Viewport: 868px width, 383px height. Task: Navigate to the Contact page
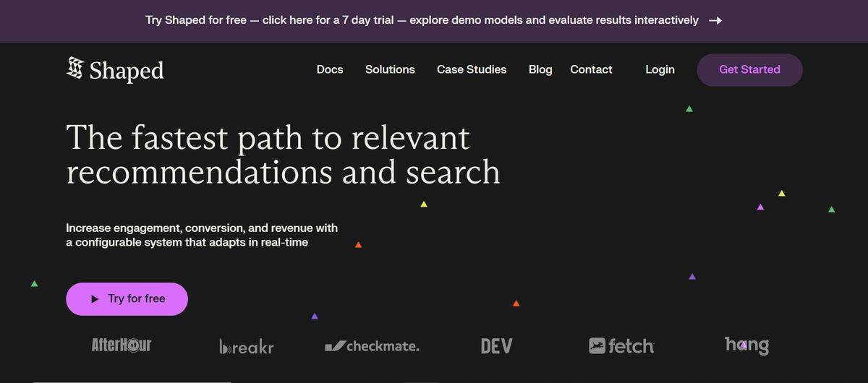591,69
